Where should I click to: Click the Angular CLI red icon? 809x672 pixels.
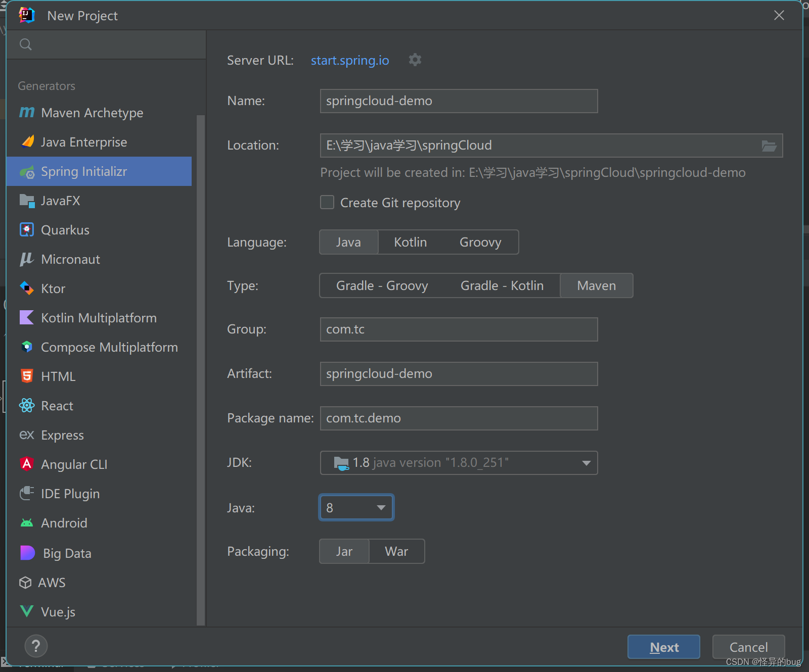(x=27, y=464)
